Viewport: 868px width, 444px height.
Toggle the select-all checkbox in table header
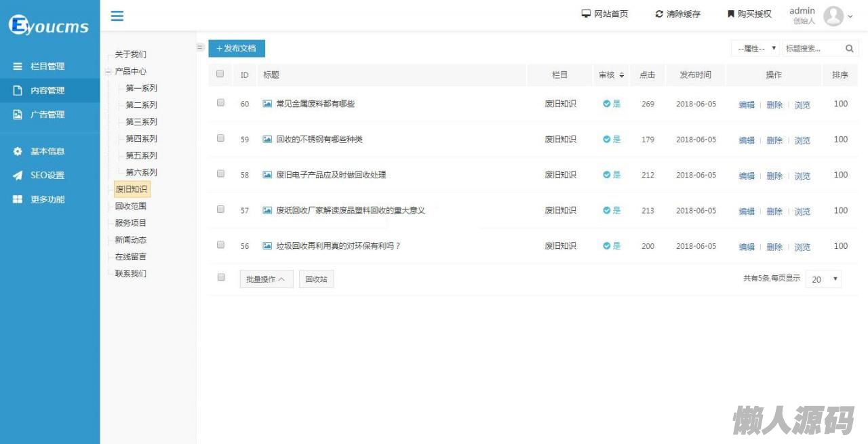pyautogui.click(x=220, y=74)
